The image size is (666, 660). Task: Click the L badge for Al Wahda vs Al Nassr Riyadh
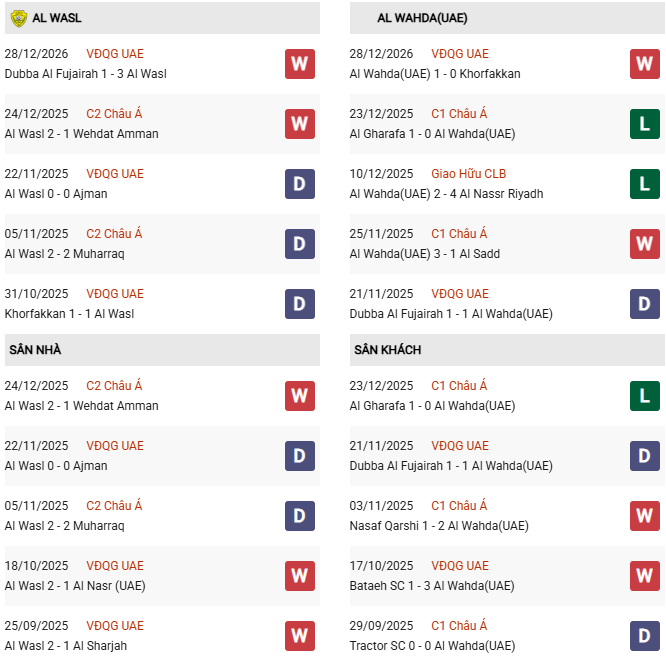click(x=644, y=184)
